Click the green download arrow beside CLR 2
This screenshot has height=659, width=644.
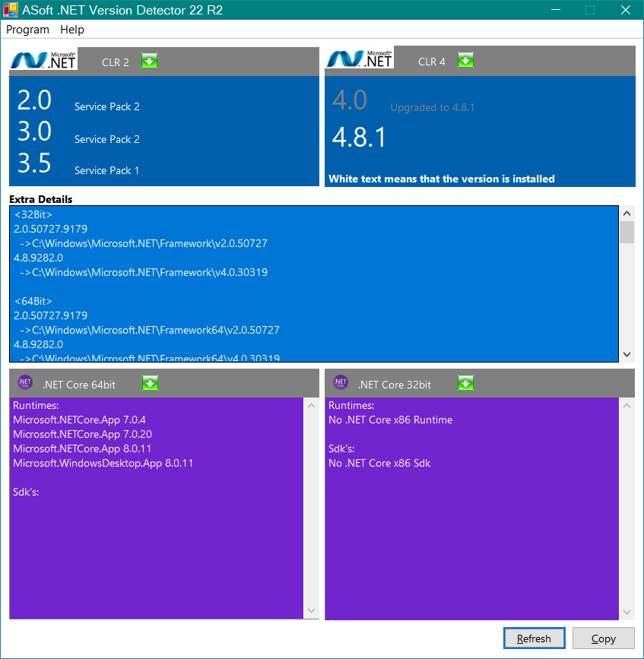click(x=150, y=61)
